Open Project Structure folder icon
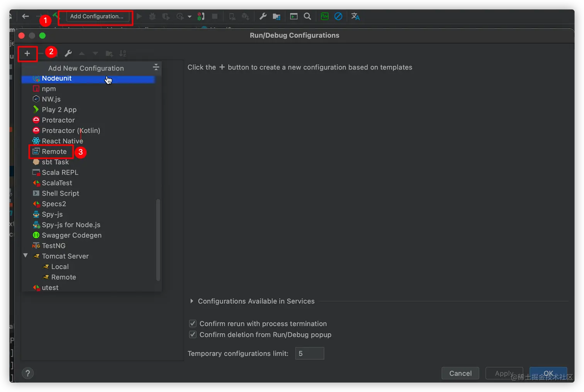The height and width of the screenshot is (392, 584). coord(277,16)
